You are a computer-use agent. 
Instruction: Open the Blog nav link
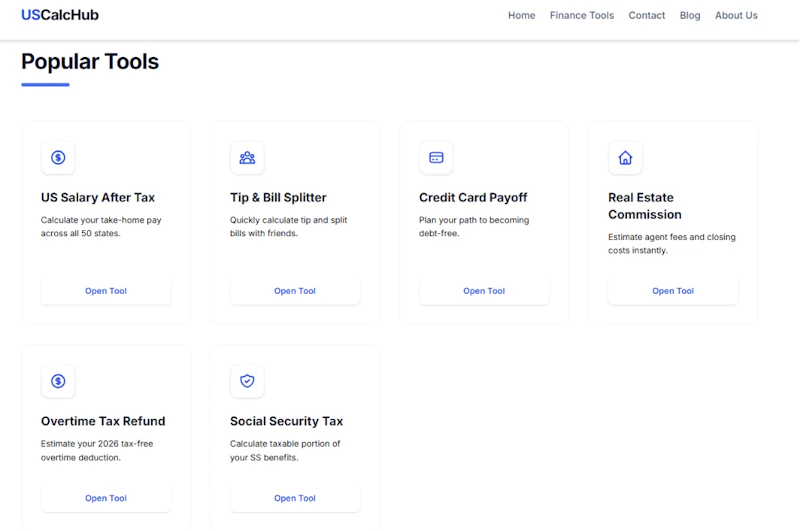(690, 15)
